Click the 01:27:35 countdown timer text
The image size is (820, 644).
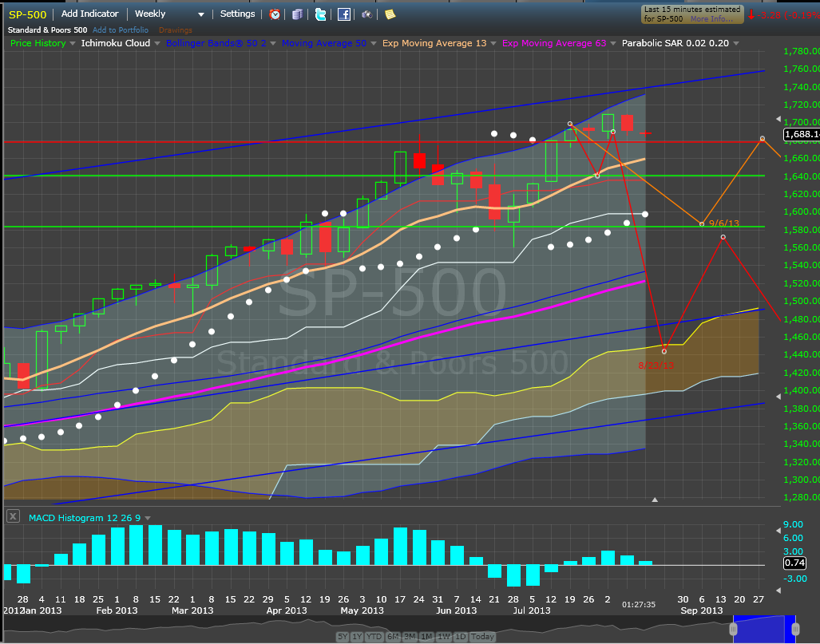[x=639, y=605]
